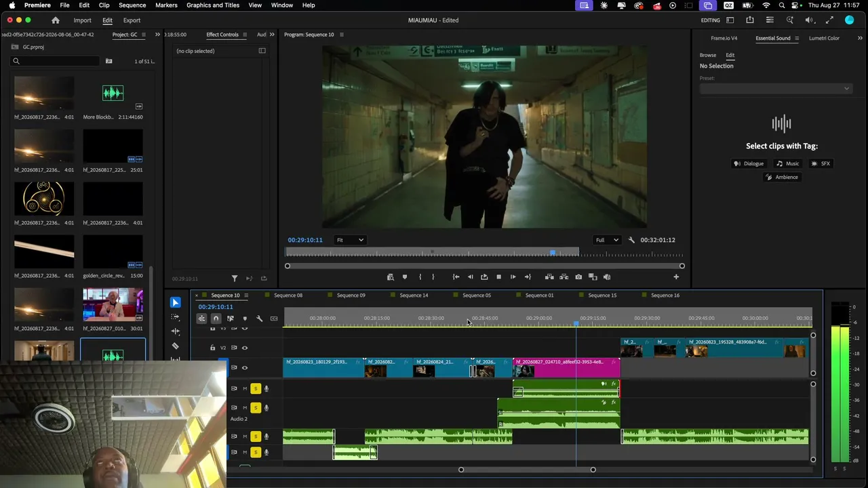Click the Program Monitor playhead marker
This screenshot has height=488, width=868.
(553, 253)
